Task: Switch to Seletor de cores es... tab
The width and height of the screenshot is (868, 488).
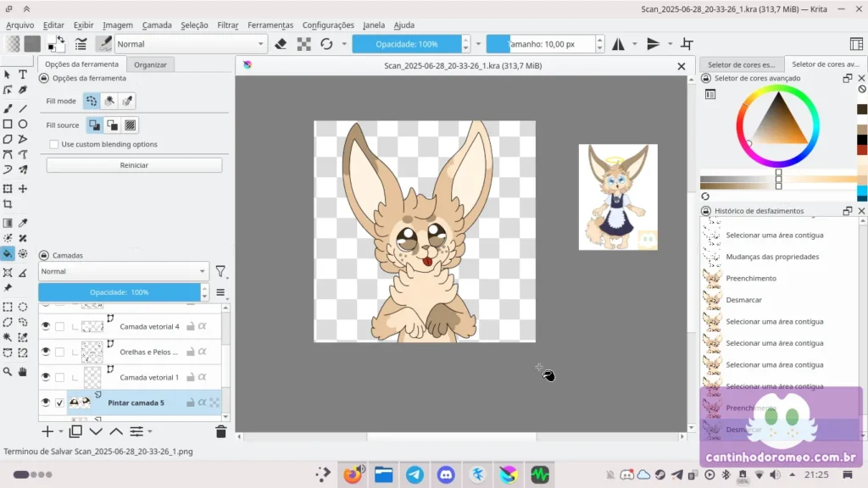Action: pos(741,64)
